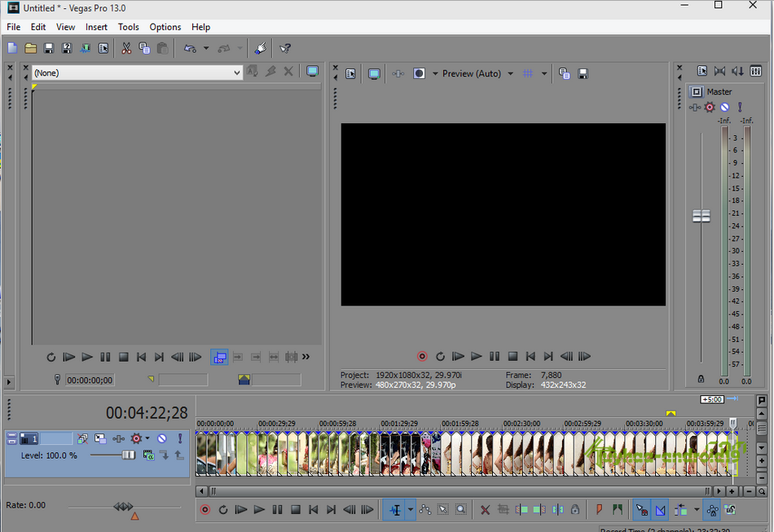Expand the Undo history dropdown arrow
Image resolution: width=774 pixels, height=532 pixels.
pyautogui.click(x=205, y=48)
